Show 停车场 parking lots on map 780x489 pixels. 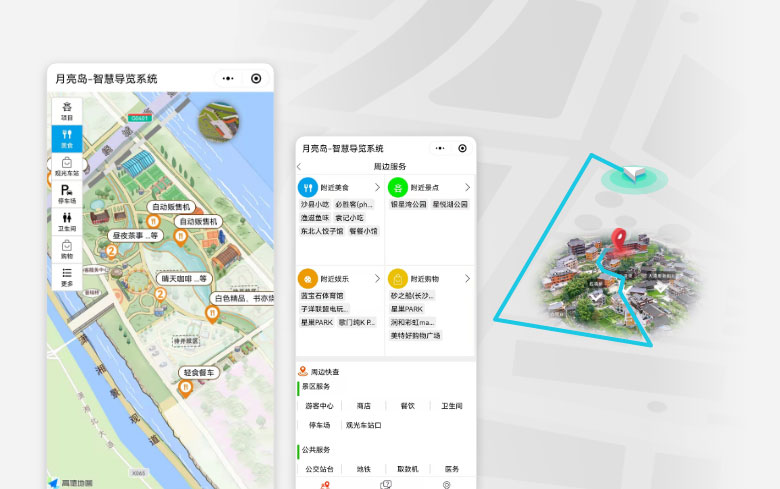pyautogui.click(x=67, y=190)
